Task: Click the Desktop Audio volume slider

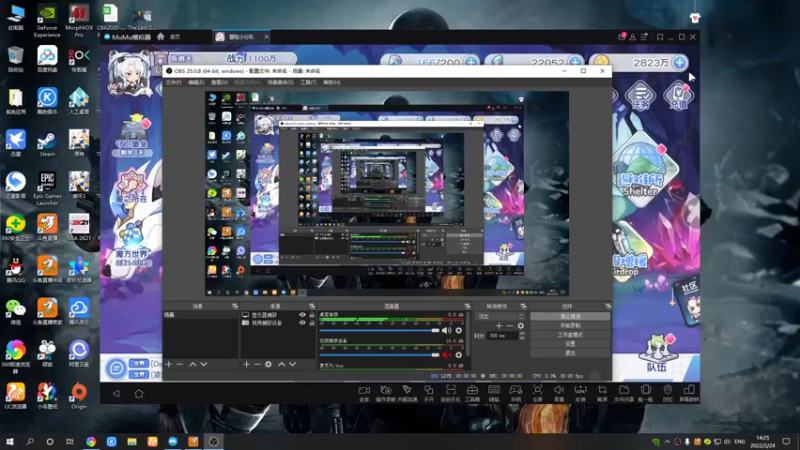Action: 379,331
